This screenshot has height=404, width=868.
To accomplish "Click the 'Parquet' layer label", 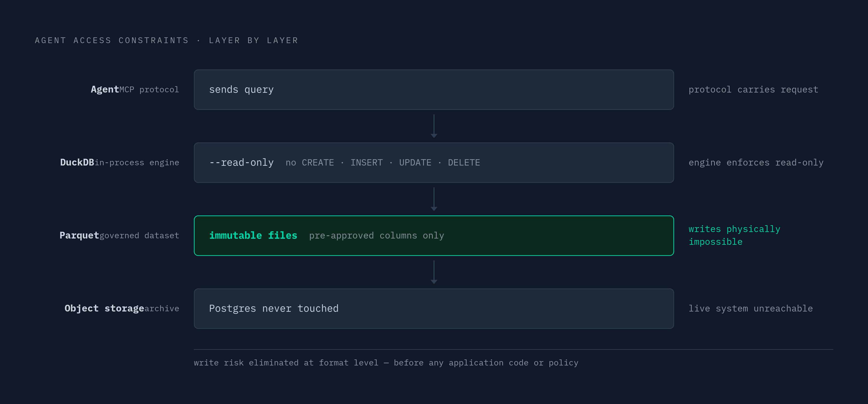I will pos(79,235).
